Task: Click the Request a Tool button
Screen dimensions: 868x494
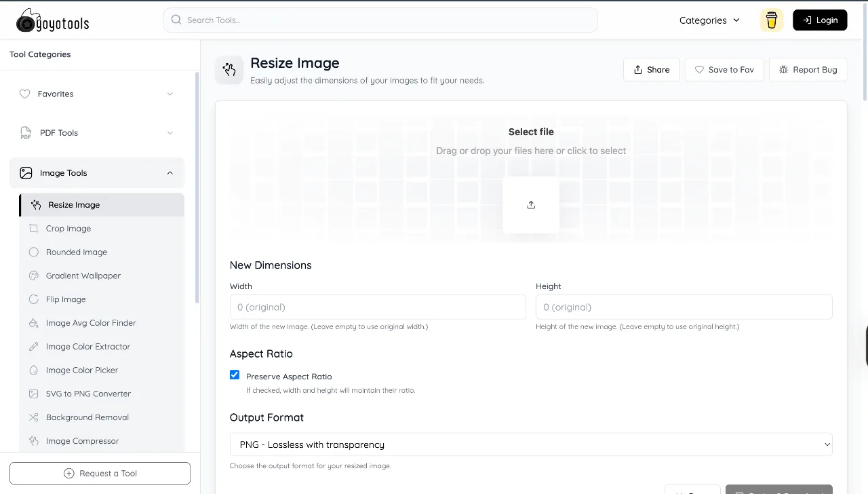Action: click(x=100, y=474)
